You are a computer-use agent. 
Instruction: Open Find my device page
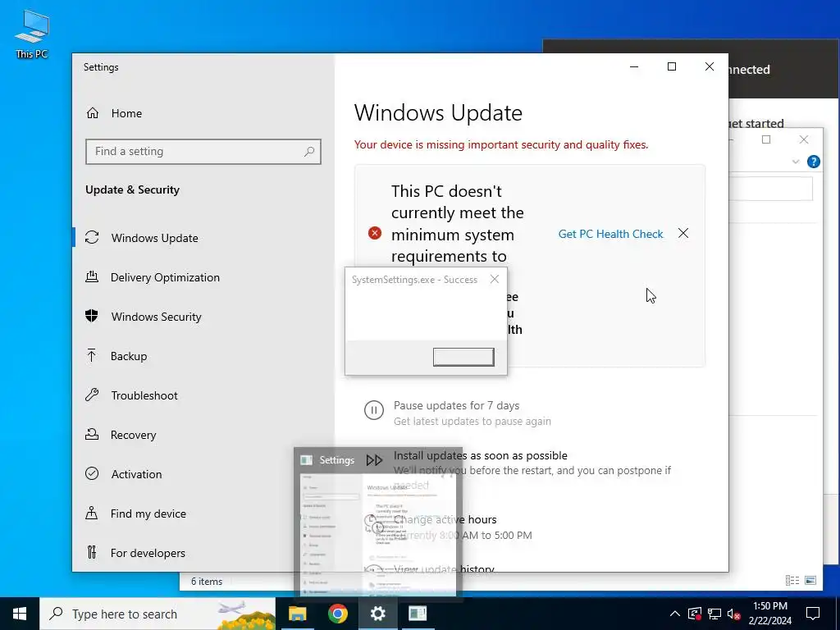point(148,514)
